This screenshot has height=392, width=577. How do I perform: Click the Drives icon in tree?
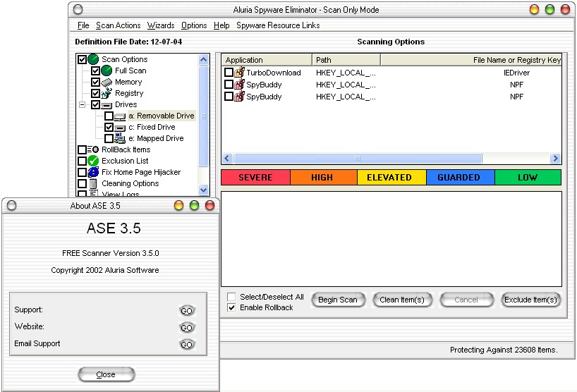point(107,105)
